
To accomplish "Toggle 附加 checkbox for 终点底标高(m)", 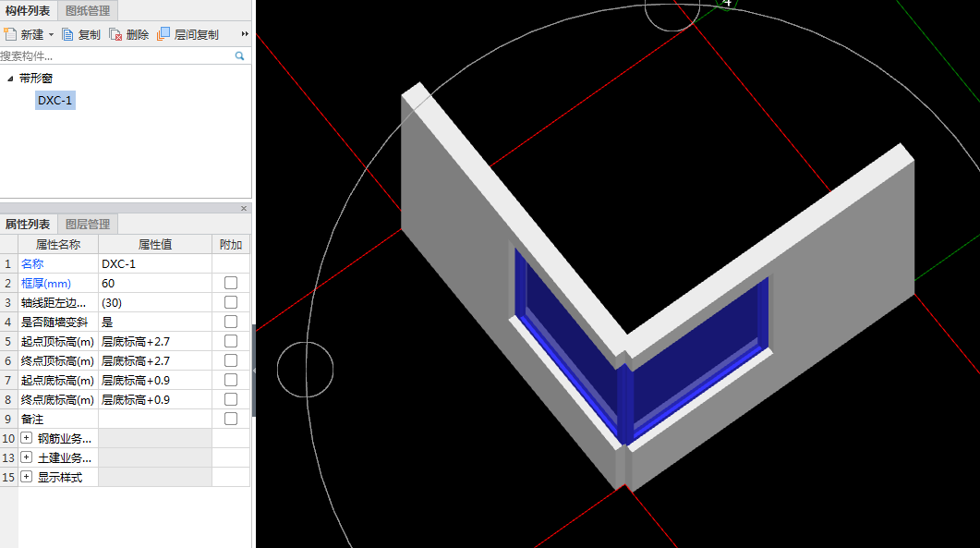I will [231, 399].
